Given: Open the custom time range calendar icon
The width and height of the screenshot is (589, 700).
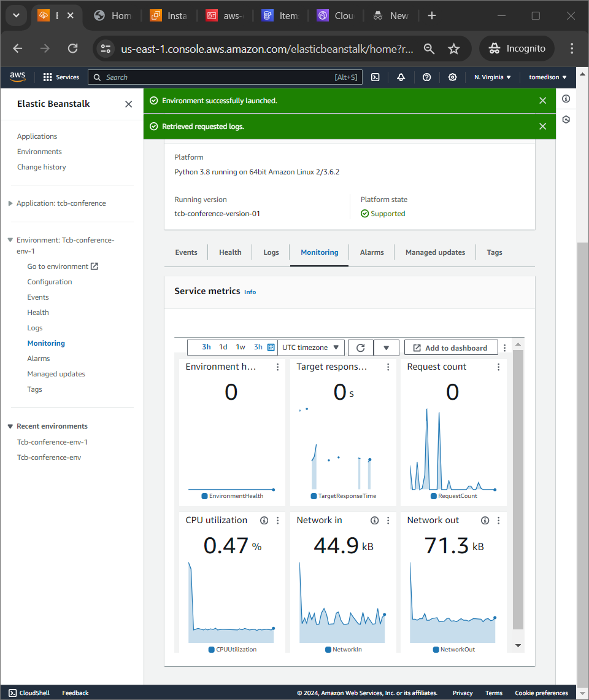Looking at the screenshot, I should [x=271, y=348].
